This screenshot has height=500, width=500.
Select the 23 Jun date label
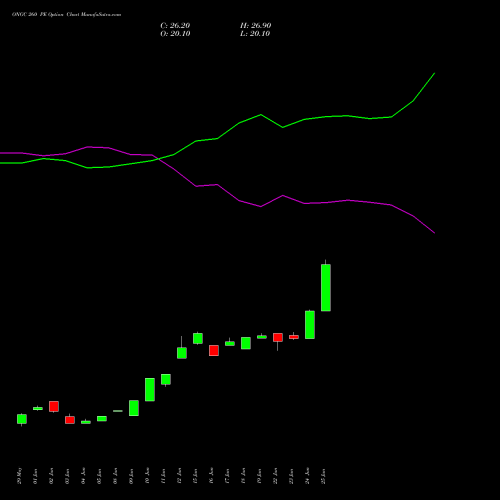tap(292, 476)
